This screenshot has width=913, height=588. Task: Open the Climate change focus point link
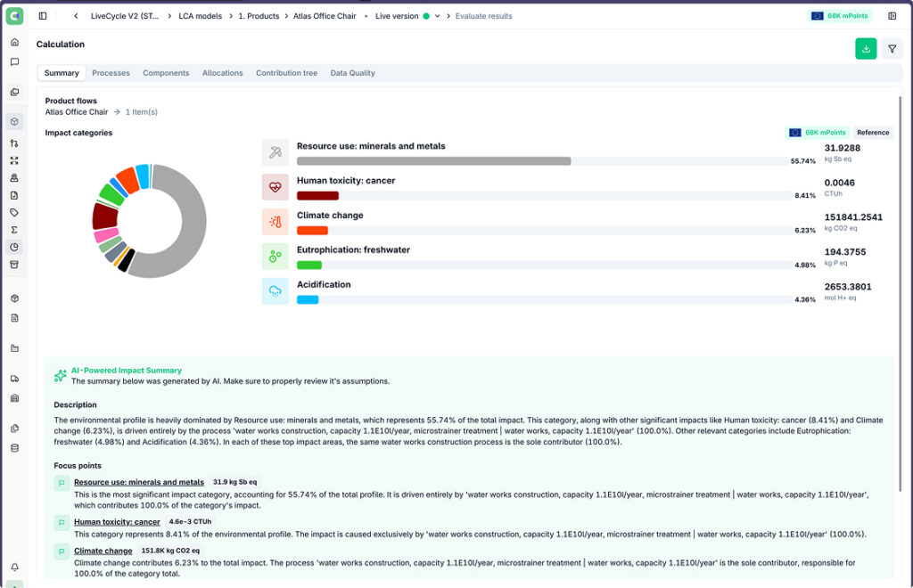click(103, 551)
